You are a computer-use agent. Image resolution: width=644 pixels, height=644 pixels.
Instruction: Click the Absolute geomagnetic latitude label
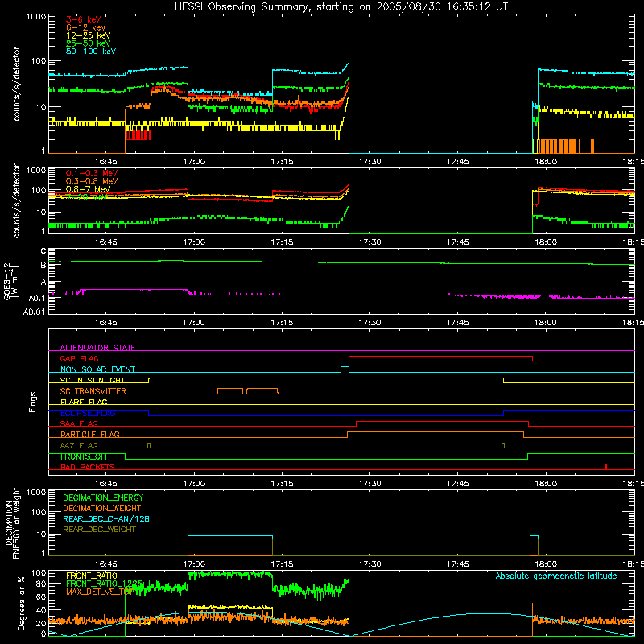point(556,576)
